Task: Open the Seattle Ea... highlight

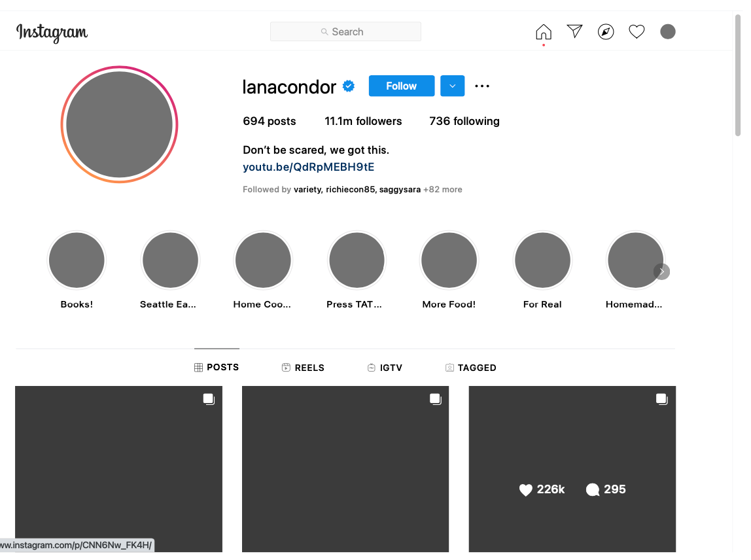Action: 170,260
